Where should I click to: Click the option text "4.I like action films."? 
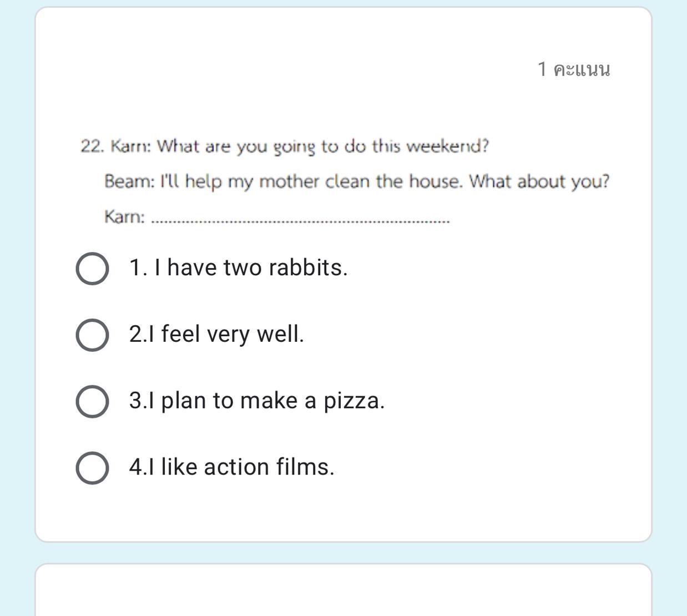point(231,467)
